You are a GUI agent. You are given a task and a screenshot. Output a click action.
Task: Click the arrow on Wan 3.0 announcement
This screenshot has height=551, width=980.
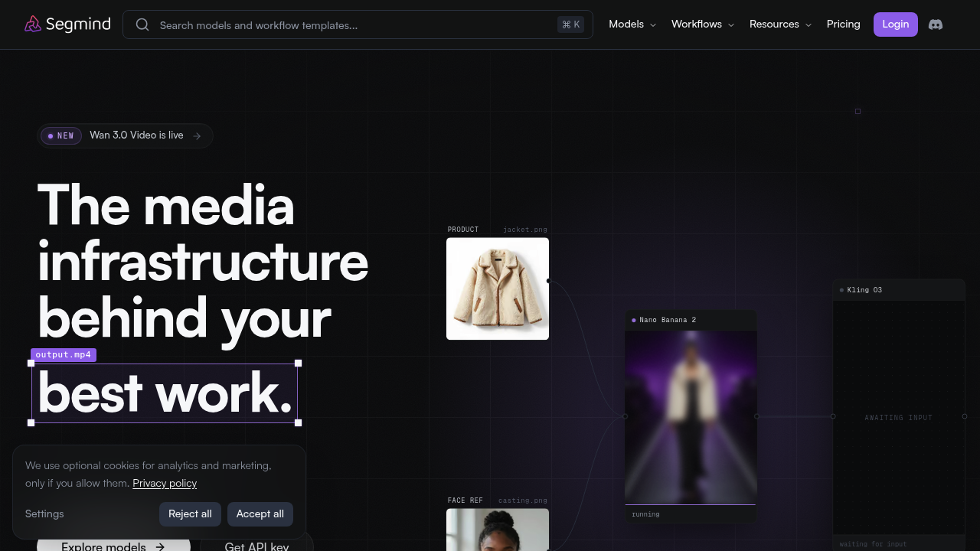tap(197, 136)
